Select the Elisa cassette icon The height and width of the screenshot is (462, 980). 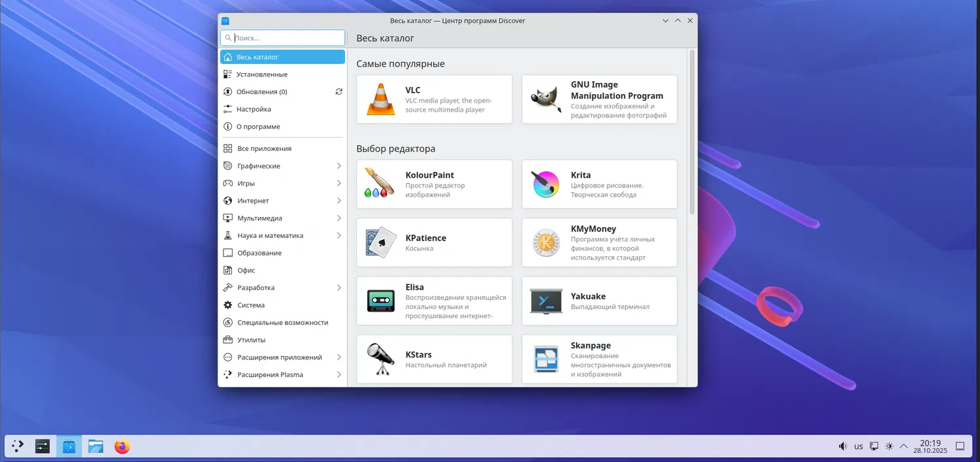[x=380, y=301]
